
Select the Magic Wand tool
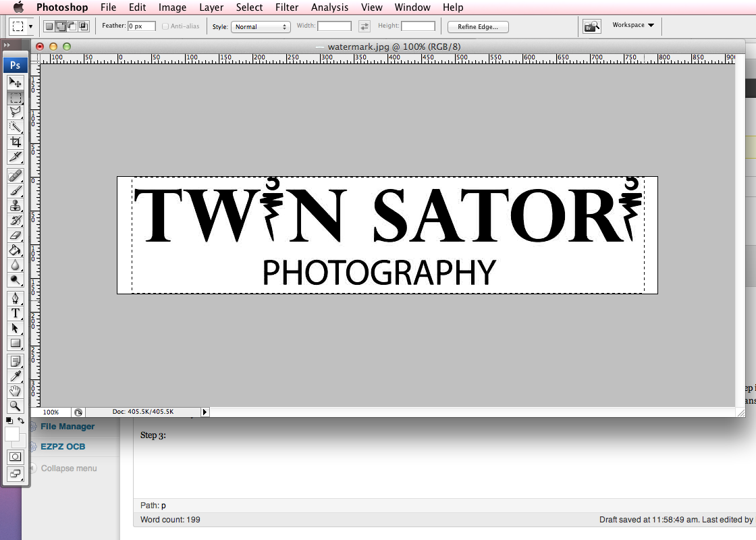pyautogui.click(x=16, y=128)
